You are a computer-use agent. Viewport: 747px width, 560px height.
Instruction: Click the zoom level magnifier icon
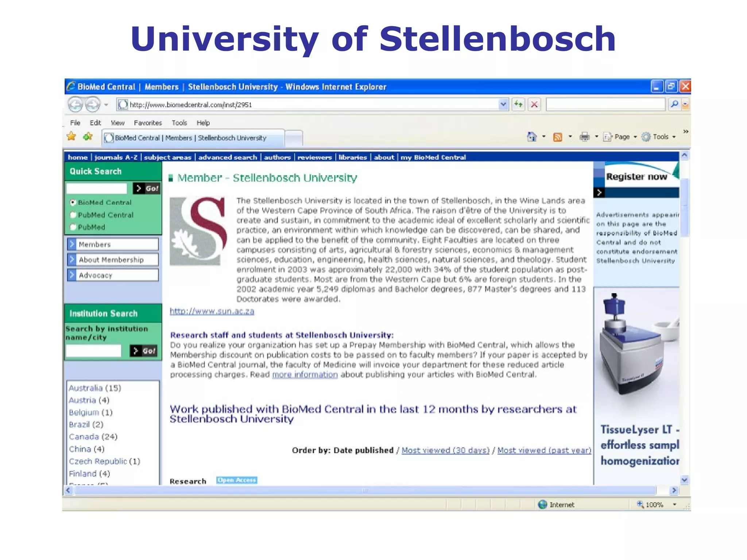(640, 504)
